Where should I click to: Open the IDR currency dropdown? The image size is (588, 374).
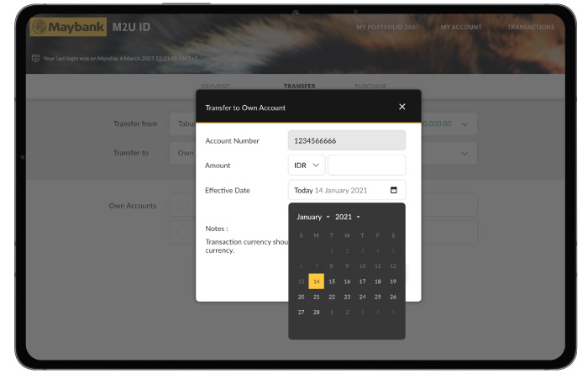click(x=307, y=165)
